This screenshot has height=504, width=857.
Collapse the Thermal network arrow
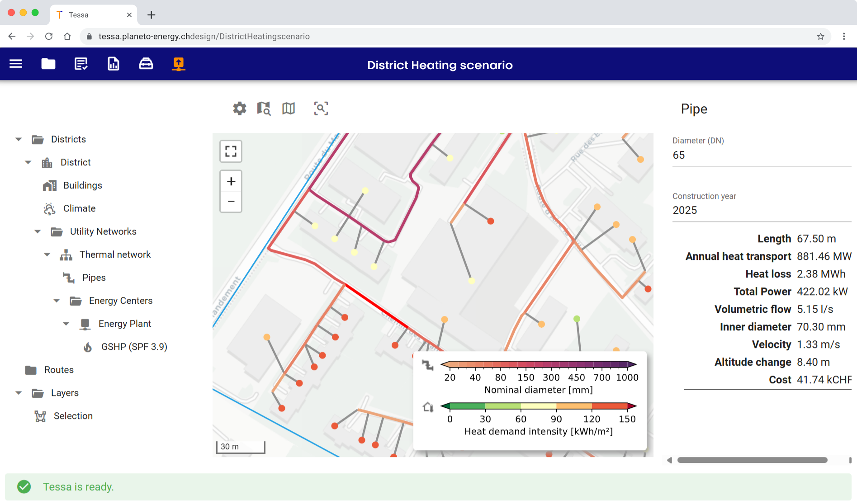coord(47,254)
